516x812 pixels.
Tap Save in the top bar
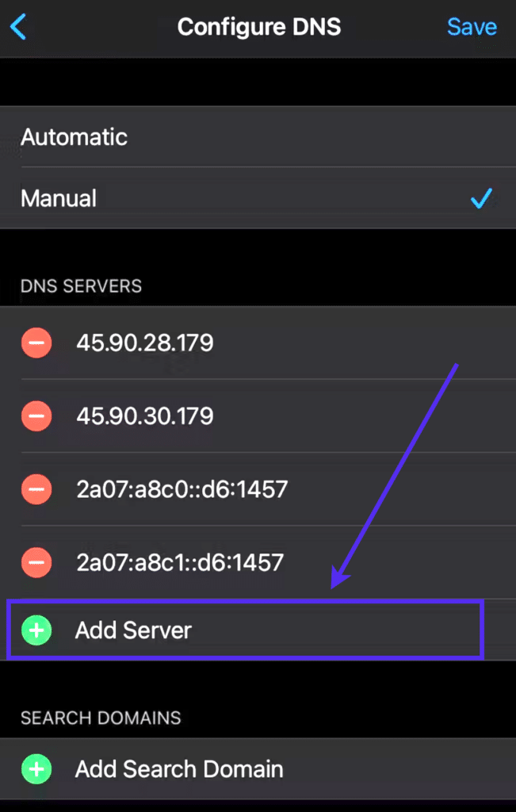[472, 27]
